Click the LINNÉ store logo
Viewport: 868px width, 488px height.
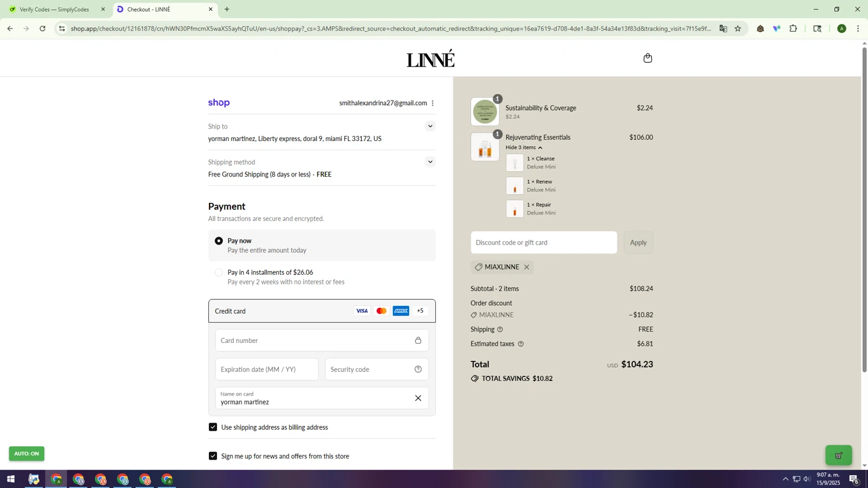tap(431, 58)
